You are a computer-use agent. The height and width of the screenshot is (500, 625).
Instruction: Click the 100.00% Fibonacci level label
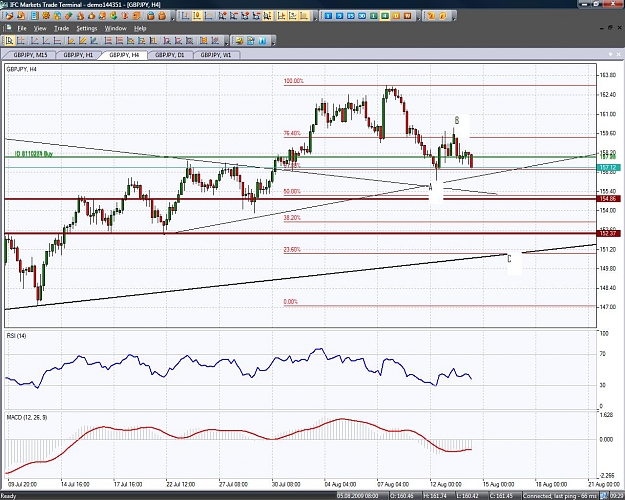click(294, 81)
